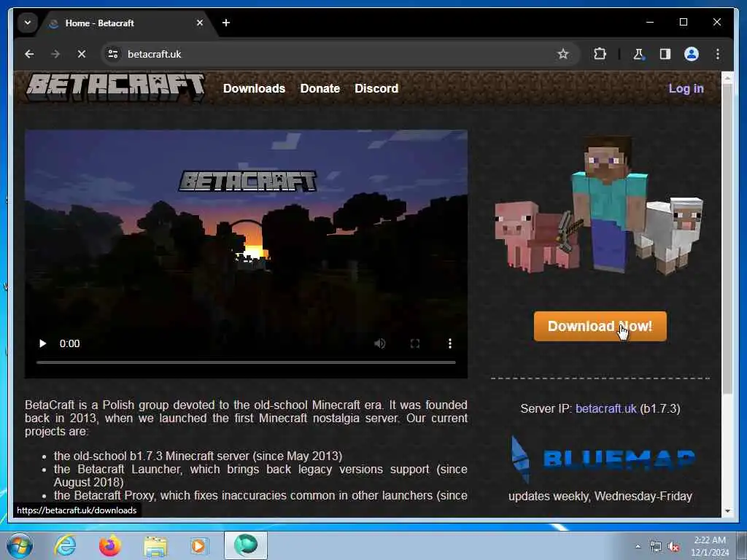Viewport: 747px width, 560px height.
Task: Click the browser forward arrow
Action: pyautogui.click(x=55, y=54)
